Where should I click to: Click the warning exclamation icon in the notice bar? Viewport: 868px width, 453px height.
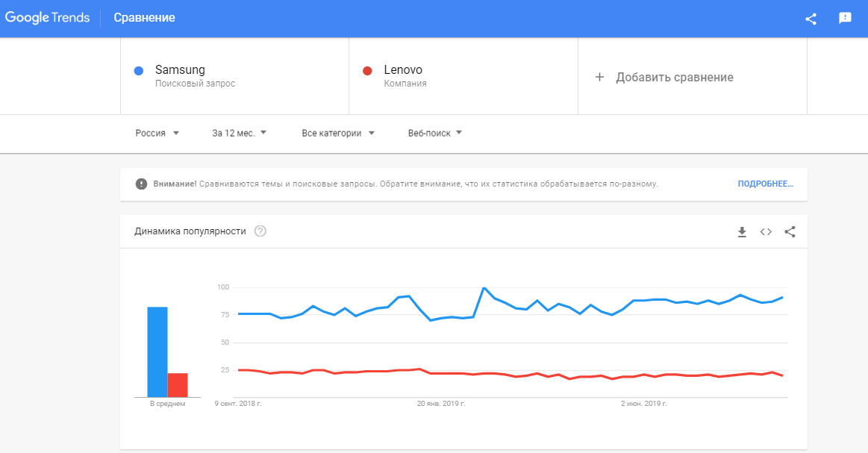140,184
